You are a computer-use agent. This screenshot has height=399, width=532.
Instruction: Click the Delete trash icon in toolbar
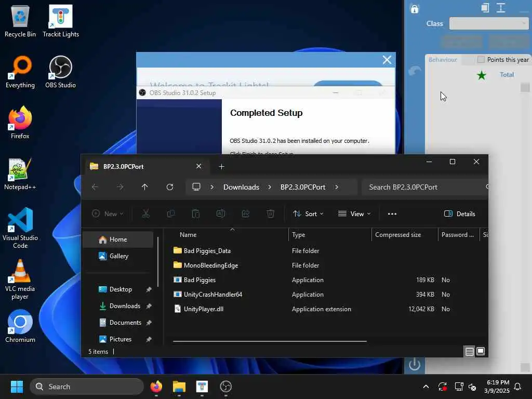click(x=271, y=214)
